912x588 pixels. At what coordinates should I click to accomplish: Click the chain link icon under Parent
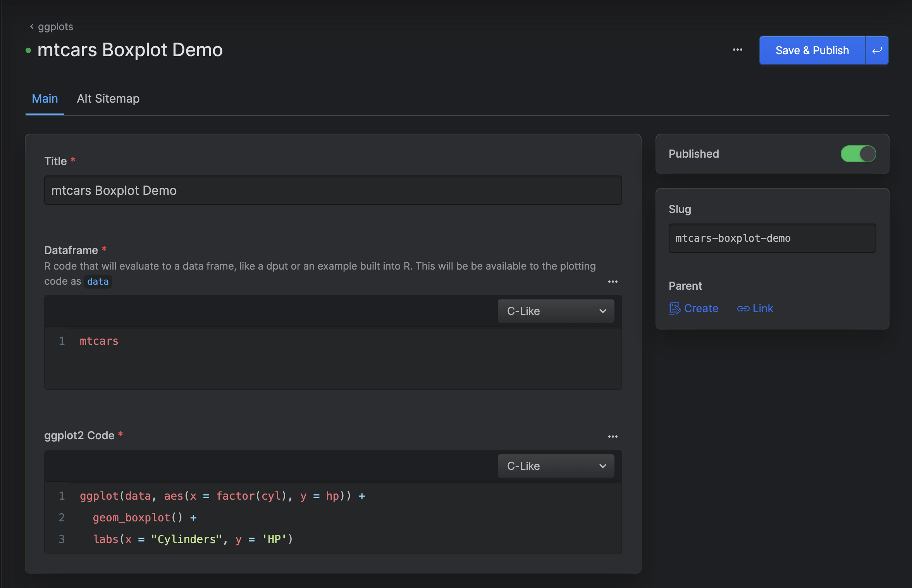tap(743, 308)
